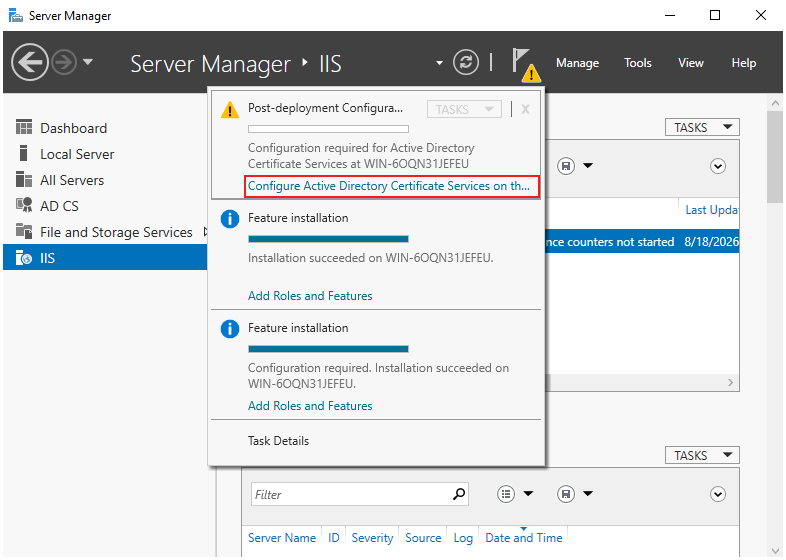
Task: Click the AD CS certificate icon
Action: point(24,205)
